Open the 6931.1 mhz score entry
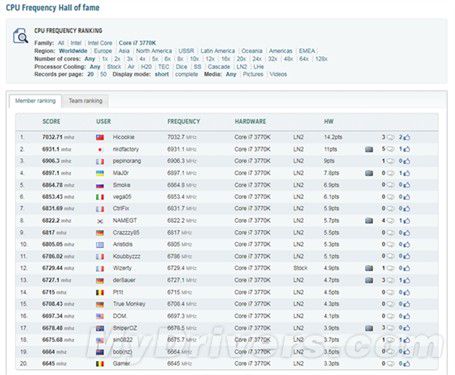 pos(57,149)
